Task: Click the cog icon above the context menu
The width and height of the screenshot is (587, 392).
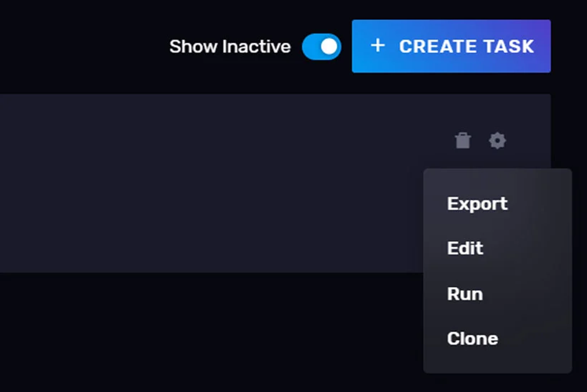Action: point(496,141)
